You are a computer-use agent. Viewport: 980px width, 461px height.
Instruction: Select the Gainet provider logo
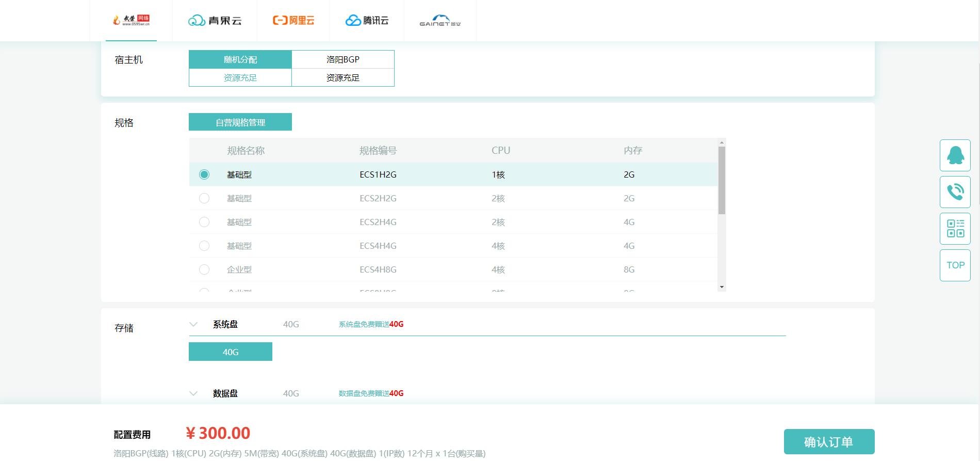(x=440, y=21)
